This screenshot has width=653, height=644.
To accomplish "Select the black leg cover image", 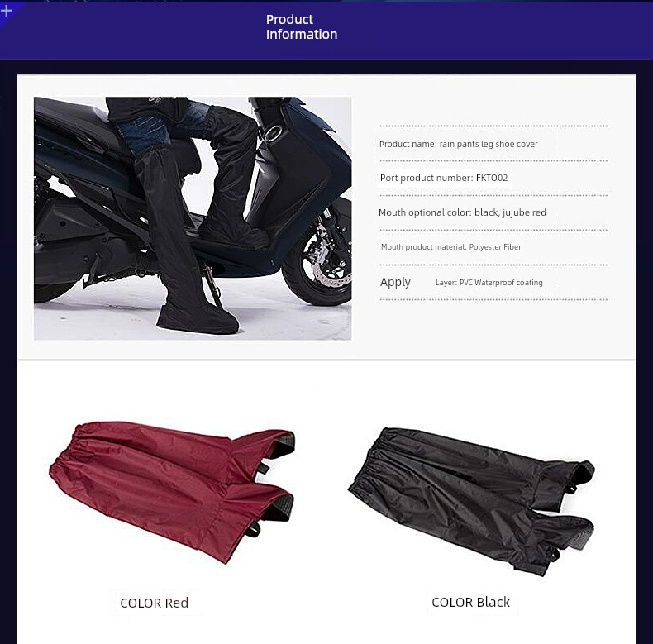I will (x=471, y=501).
